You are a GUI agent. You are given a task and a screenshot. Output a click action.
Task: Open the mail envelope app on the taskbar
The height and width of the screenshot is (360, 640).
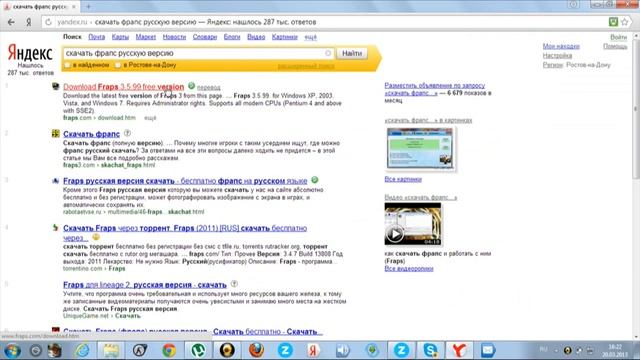488,350
